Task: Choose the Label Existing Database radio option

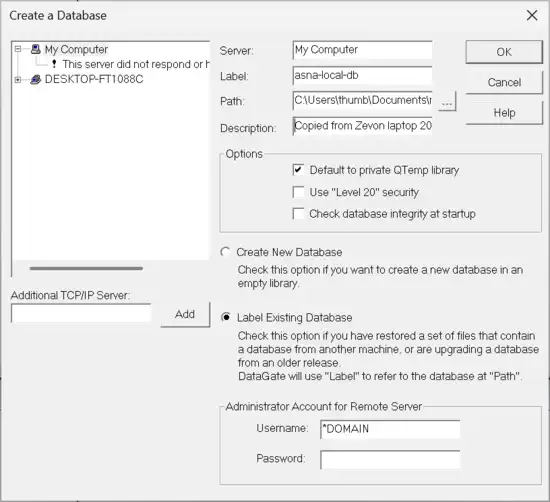Action: (226, 317)
